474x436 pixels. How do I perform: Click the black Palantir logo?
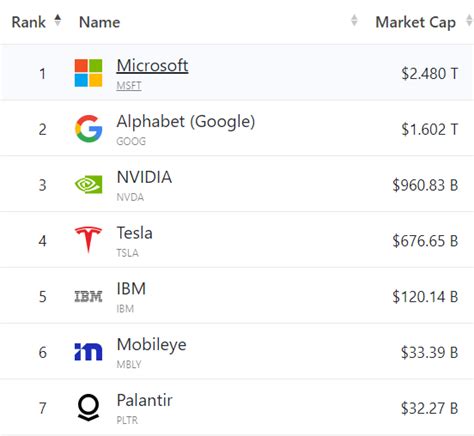(88, 407)
